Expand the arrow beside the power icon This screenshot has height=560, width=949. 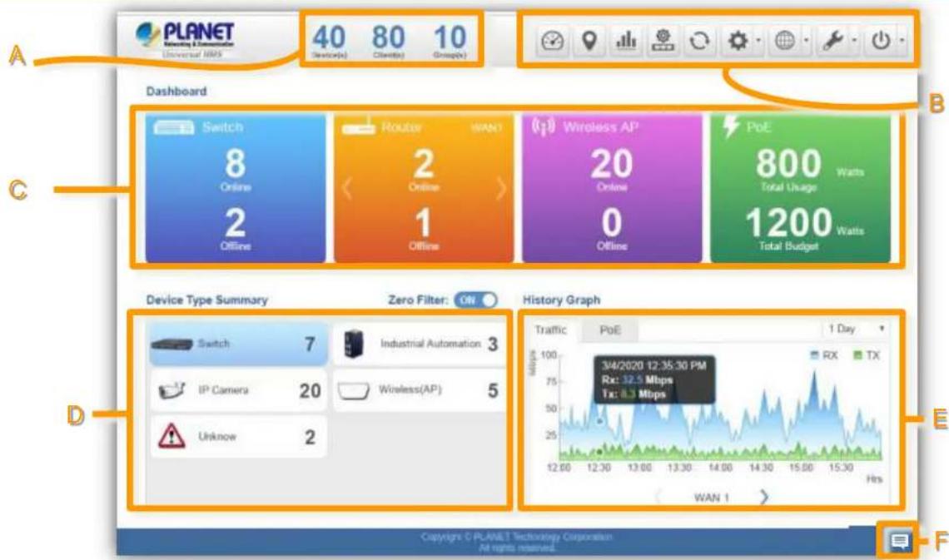coord(902,41)
